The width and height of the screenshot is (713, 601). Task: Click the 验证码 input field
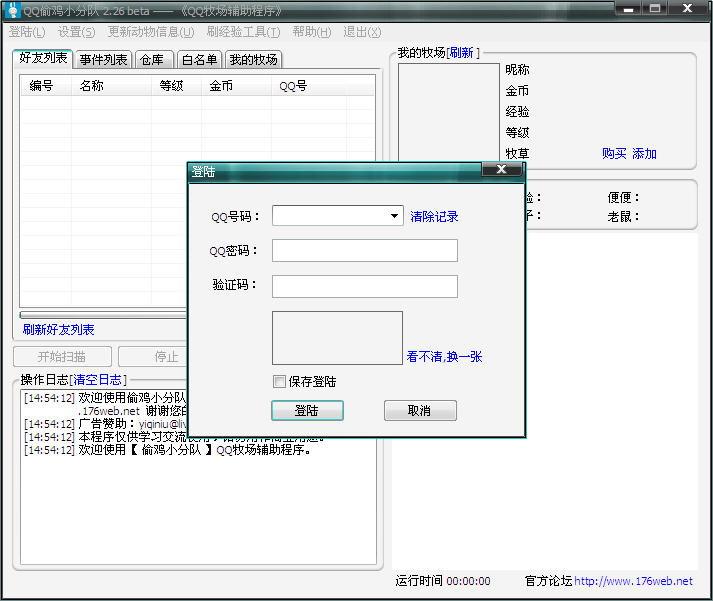click(x=364, y=286)
